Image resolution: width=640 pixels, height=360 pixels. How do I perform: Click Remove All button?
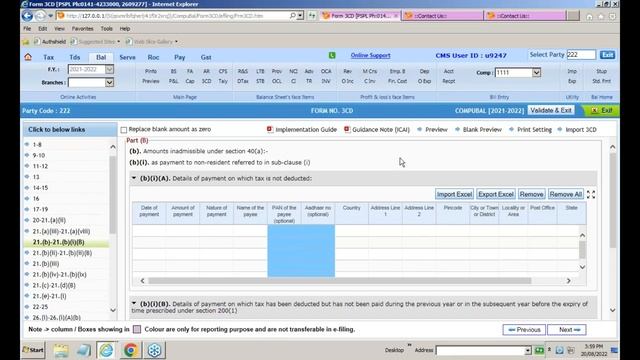pos(566,194)
